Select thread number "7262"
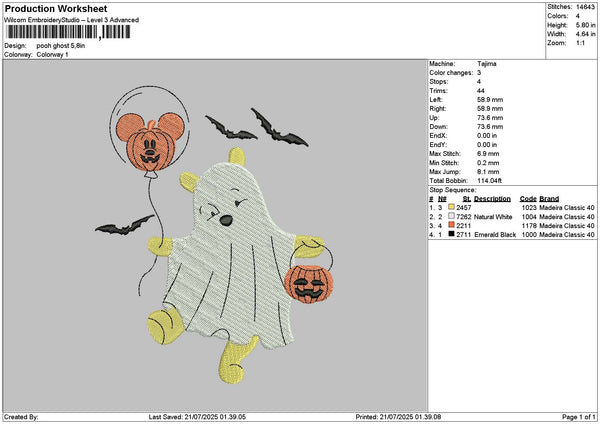 pyautogui.click(x=464, y=217)
